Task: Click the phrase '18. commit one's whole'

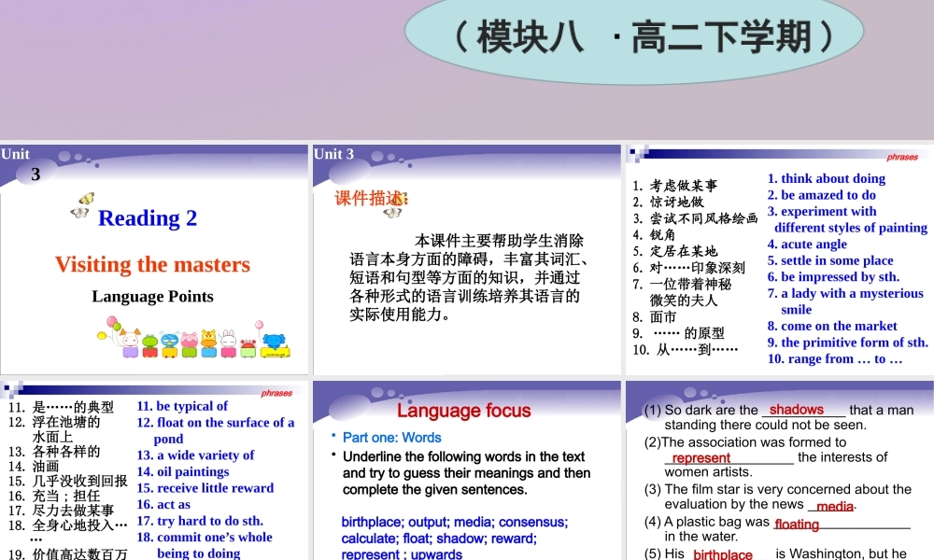Action: [x=205, y=538]
